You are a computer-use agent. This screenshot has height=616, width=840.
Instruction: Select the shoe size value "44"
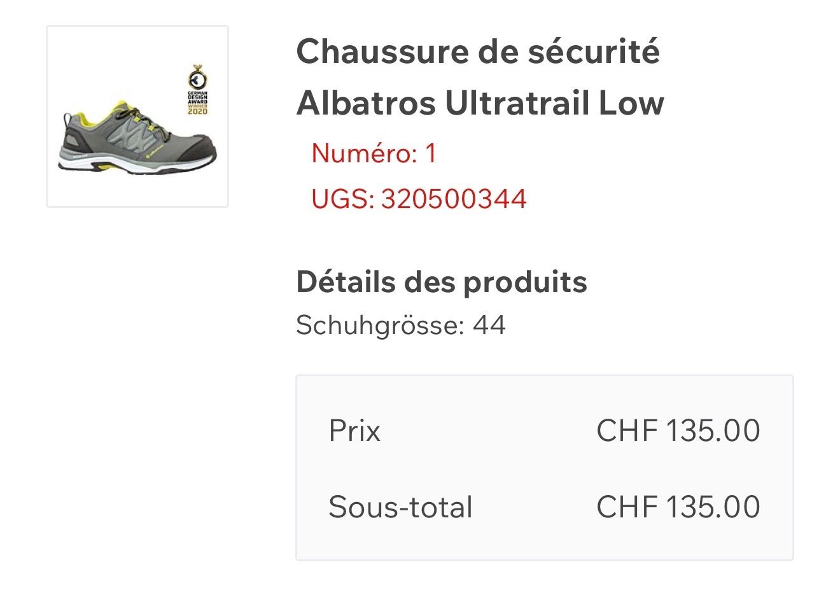[489, 325]
